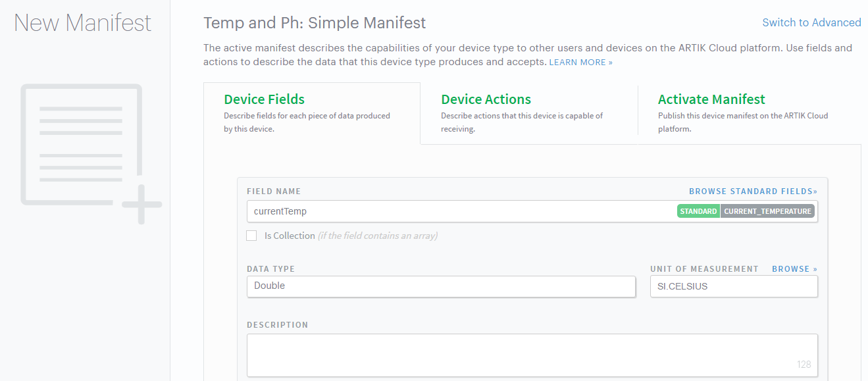The image size is (868, 381).
Task: Focus the Field Name input containing currentTemp
Action: (x=461, y=211)
